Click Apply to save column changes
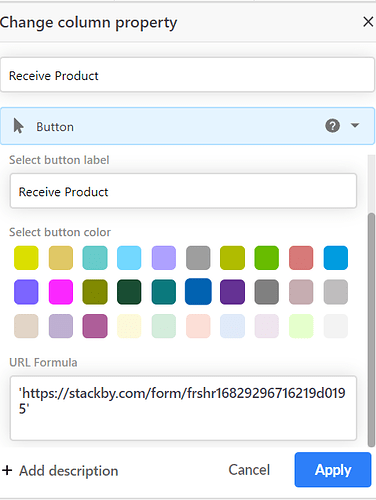Viewport: 376px width, 500px height. pyautogui.click(x=333, y=470)
